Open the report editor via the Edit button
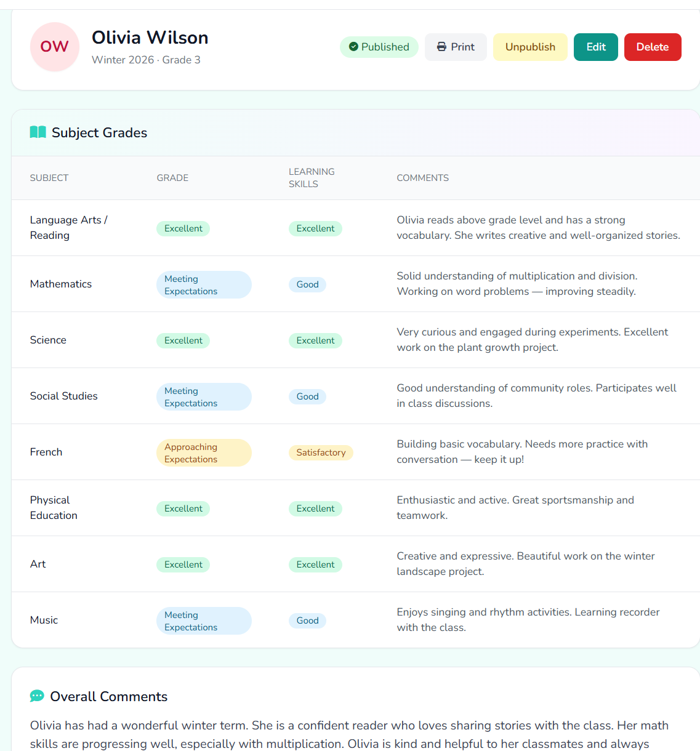Viewport: 700px width, 751px height. [x=595, y=46]
